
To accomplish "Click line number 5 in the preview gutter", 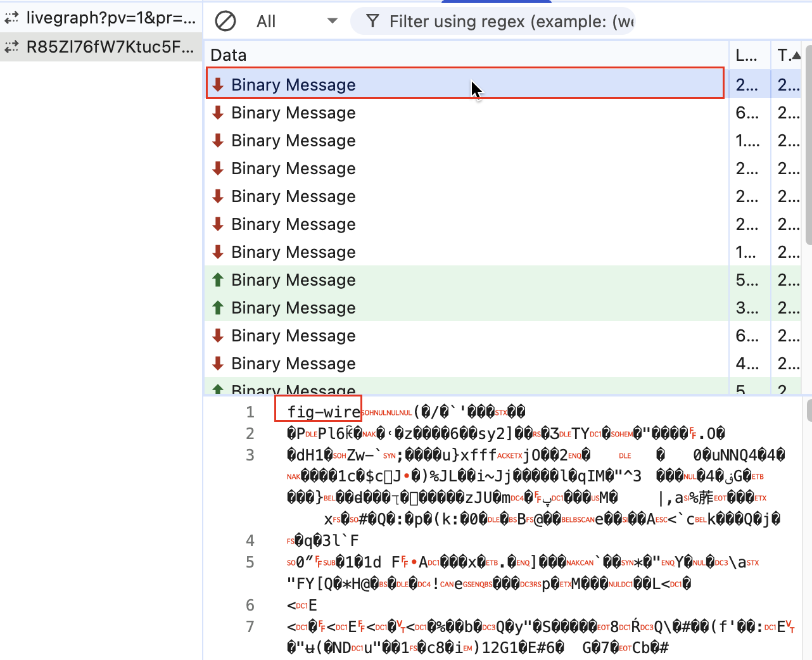I will (250, 562).
